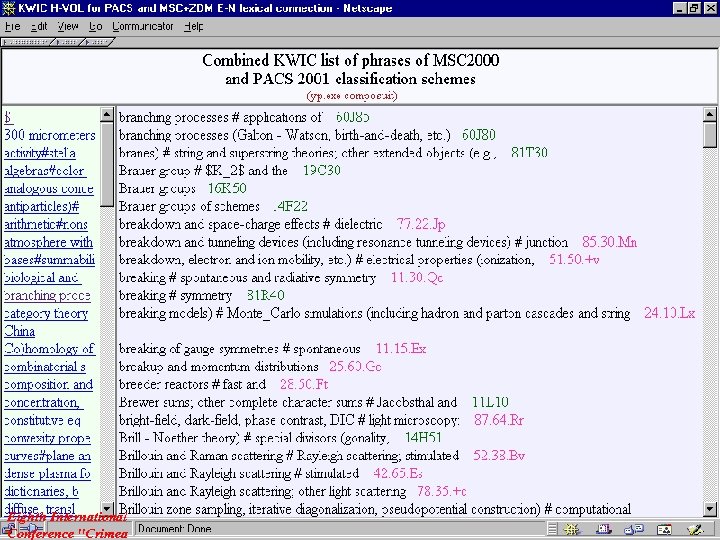The height and width of the screenshot is (540, 720).
Task: Expand the first collapsed toolbar tab
Action: [26, 42]
